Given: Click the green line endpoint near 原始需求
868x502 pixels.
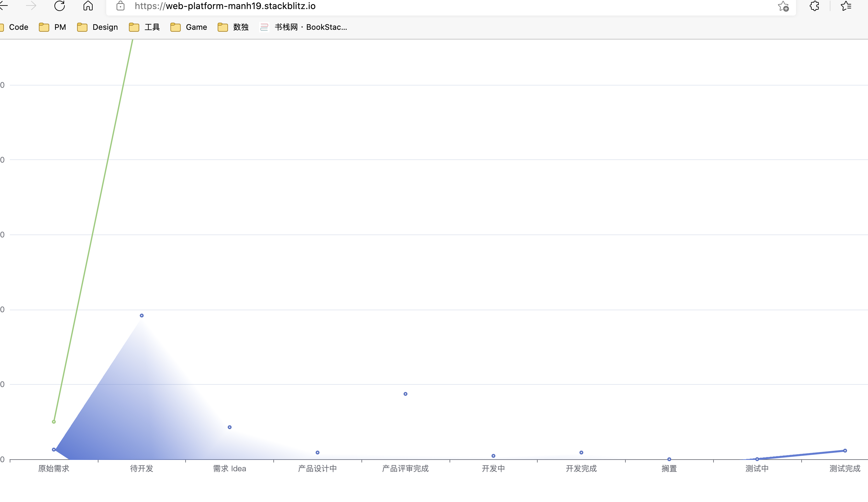Looking at the screenshot, I should [54, 421].
